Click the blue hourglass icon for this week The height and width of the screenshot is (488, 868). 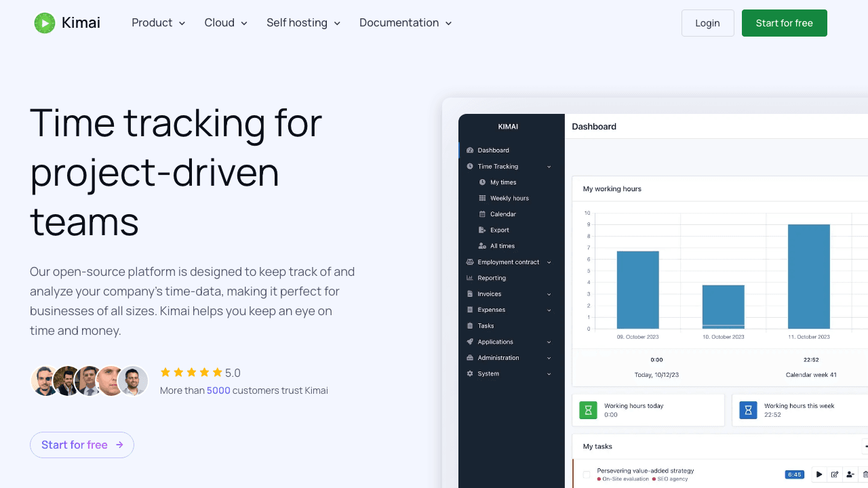(748, 410)
